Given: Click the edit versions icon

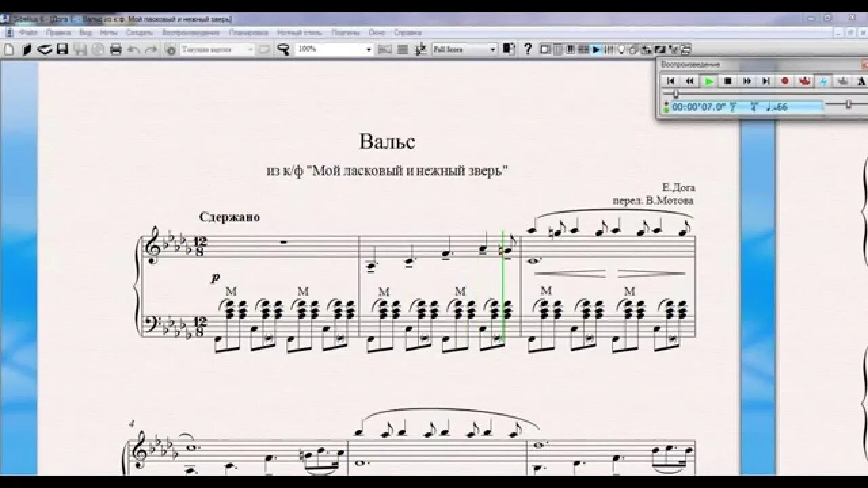Looking at the screenshot, I should pos(170,49).
